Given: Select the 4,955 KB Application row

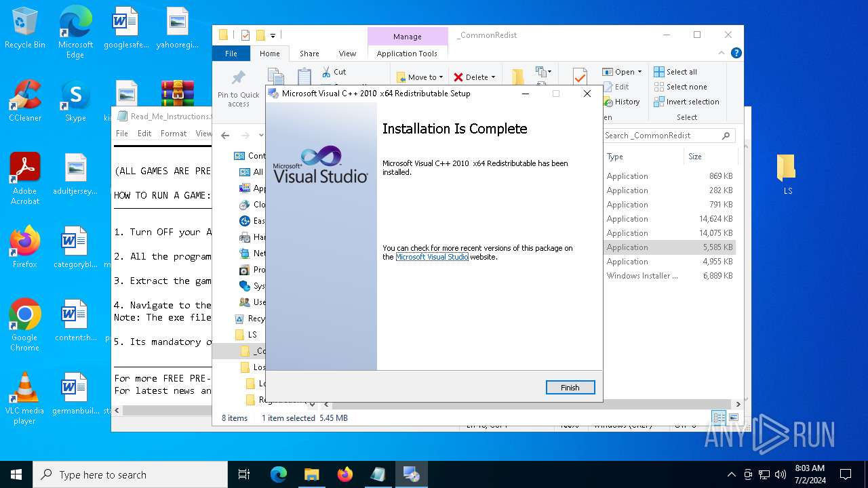Looking at the screenshot, I should pos(669,262).
